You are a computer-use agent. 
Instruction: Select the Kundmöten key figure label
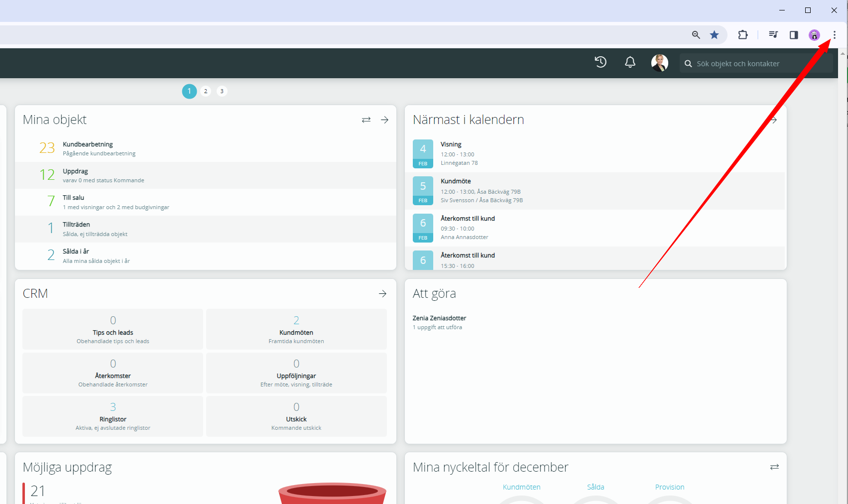click(521, 487)
